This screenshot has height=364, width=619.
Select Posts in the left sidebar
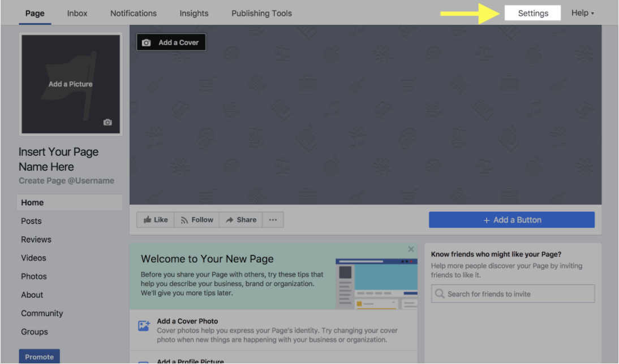point(31,221)
